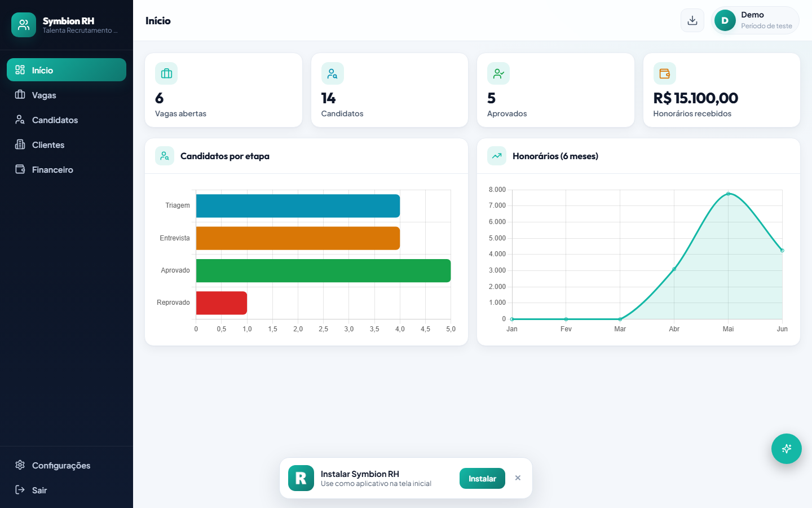Click the briefcase icon on Vagas abertas card
The image size is (812, 508).
click(x=166, y=73)
